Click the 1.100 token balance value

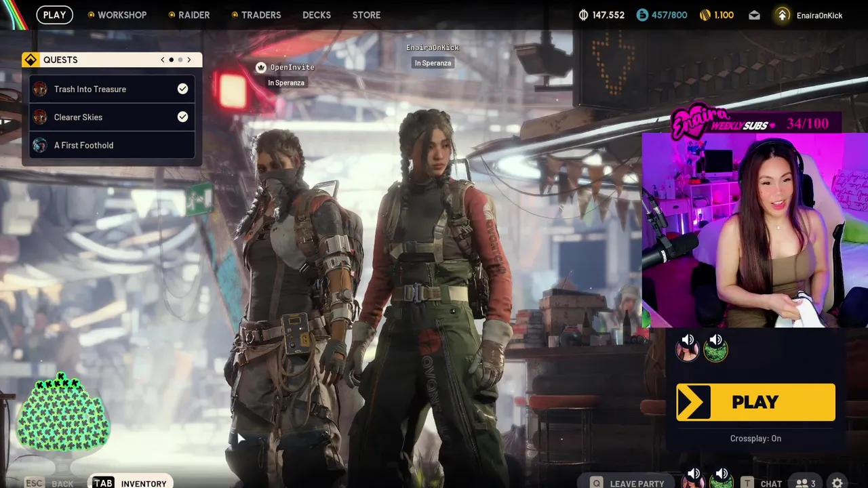[724, 15]
